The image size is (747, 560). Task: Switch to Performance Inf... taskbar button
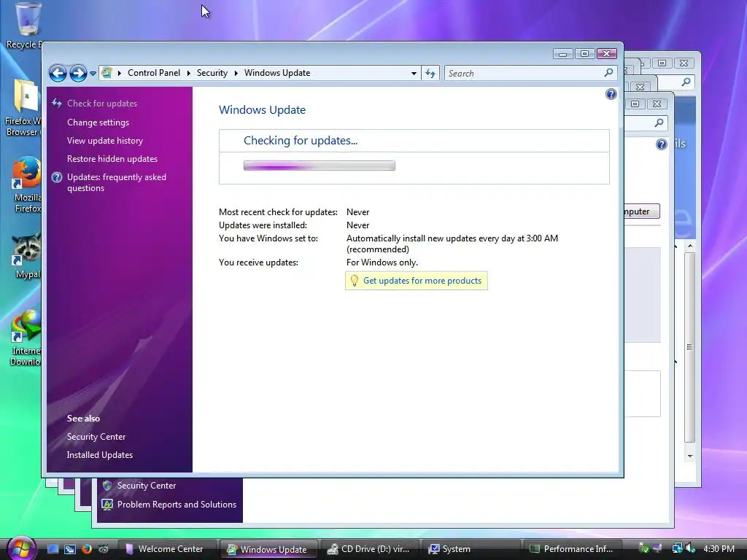[572, 549]
